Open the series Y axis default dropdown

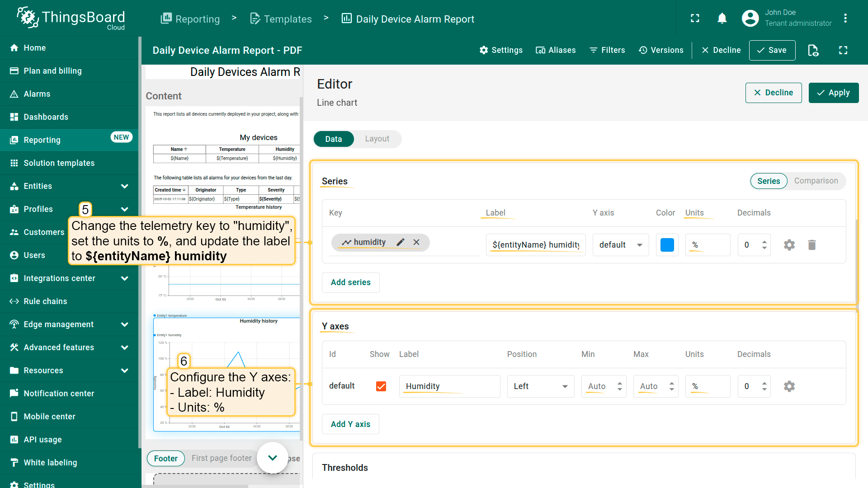620,245
